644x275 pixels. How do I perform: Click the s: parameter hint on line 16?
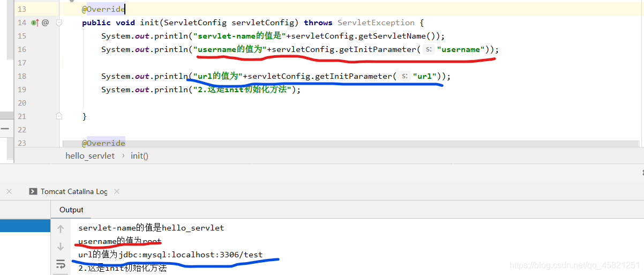point(429,49)
